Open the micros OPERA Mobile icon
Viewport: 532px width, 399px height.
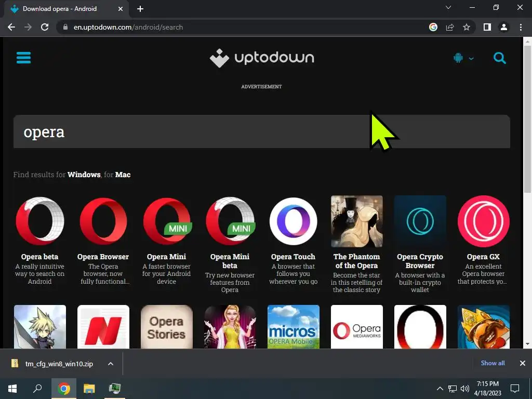pyautogui.click(x=294, y=327)
